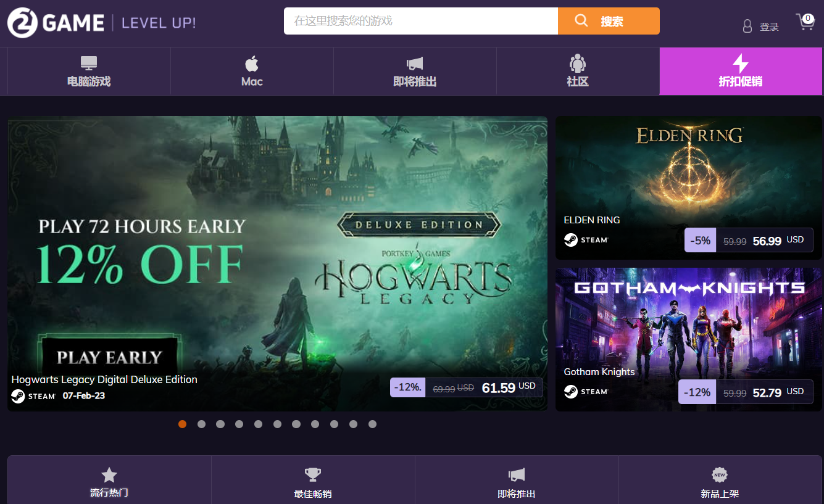Screen dimensions: 824x504
Task: Click the lightning bolt sale icon
Action: [x=741, y=63]
